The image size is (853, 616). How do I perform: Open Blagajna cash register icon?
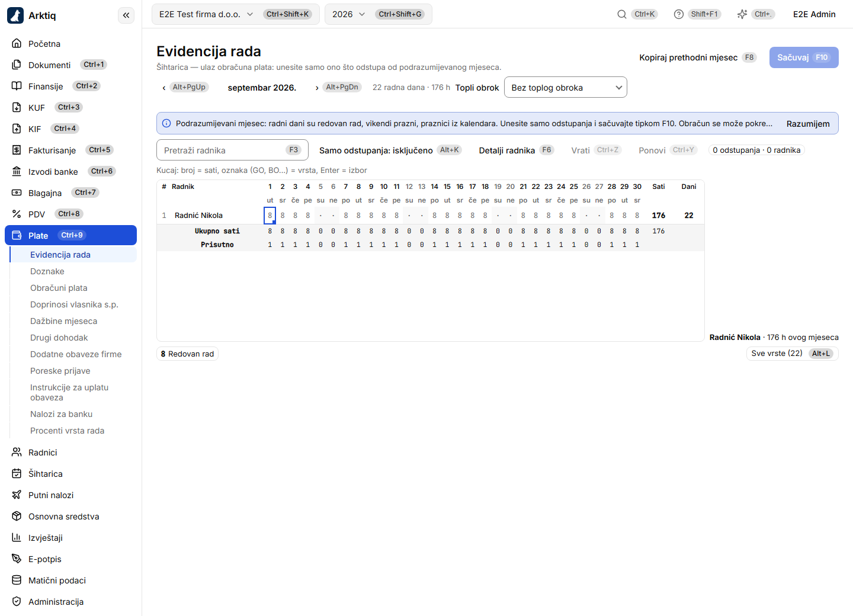point(17,192)
